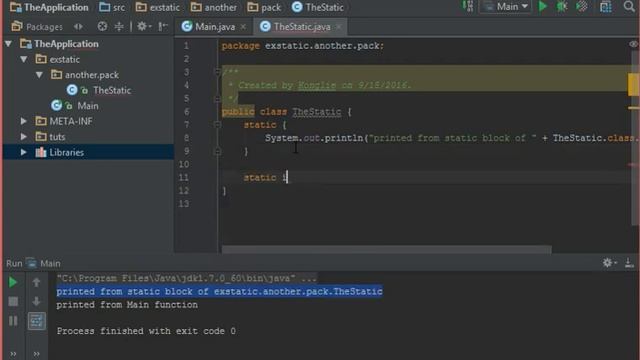Open the Packages view selector

[x=37, y=27]
